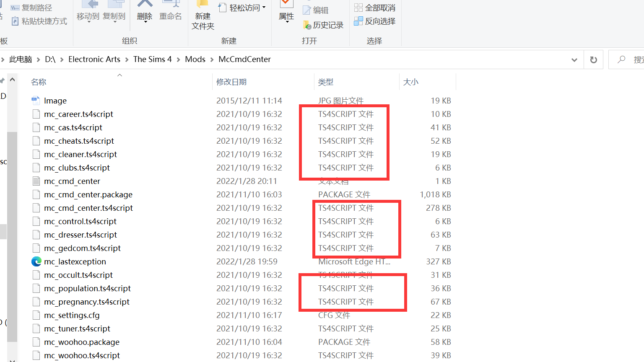Viewport: 644px width, 362px height.
Task: Go to D:\ in the address bar
Action: (x=50, y=59)
